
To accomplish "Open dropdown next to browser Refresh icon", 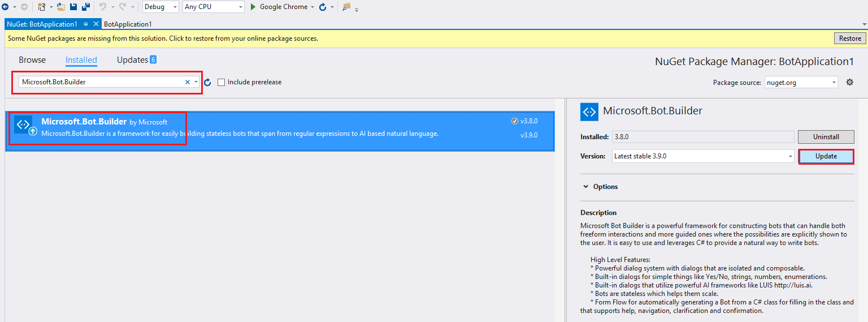I will click(x=331, y=7).
